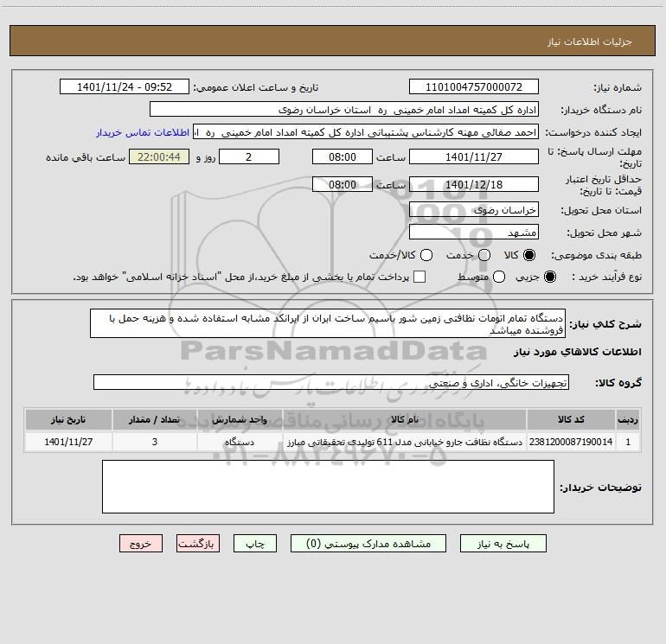
Task: Click the quantity cell showing 3
Action: point(155,442)
